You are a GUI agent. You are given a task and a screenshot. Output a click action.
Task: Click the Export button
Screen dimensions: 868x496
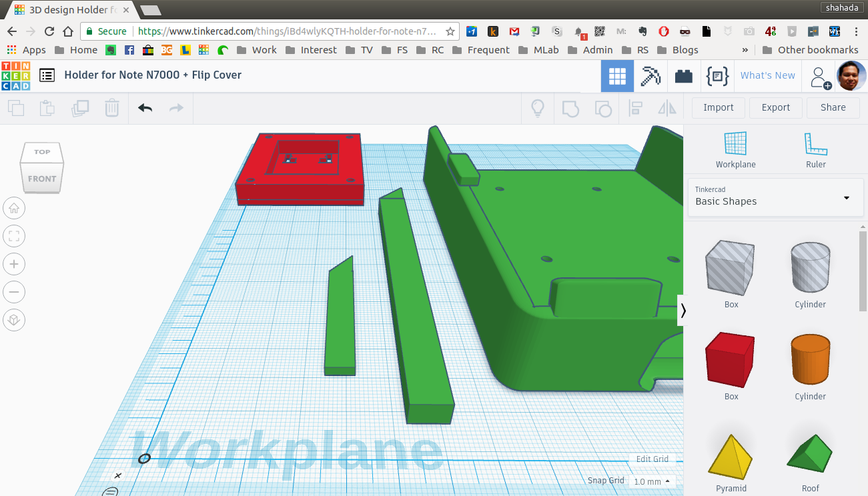coord(775,107)
